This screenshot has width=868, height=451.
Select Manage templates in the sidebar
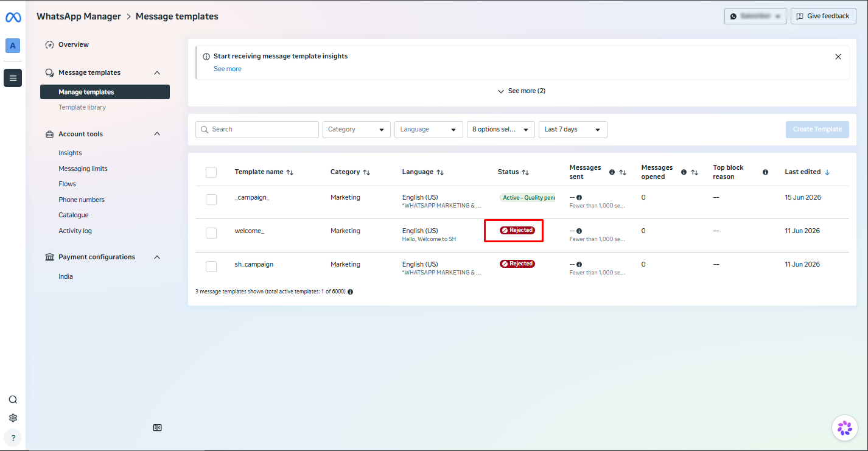click(x=105, y=92)
